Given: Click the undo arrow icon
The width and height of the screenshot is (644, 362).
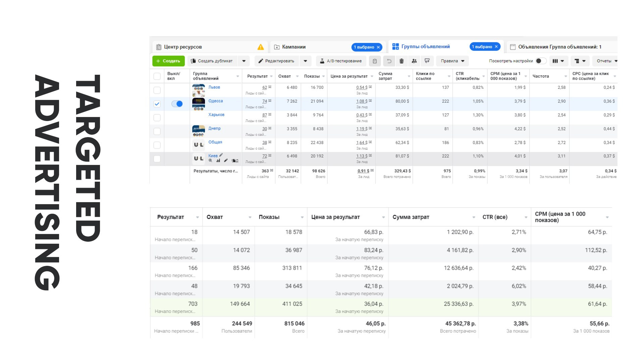Looking at the screenshot, I should click(x=389, y=61).
